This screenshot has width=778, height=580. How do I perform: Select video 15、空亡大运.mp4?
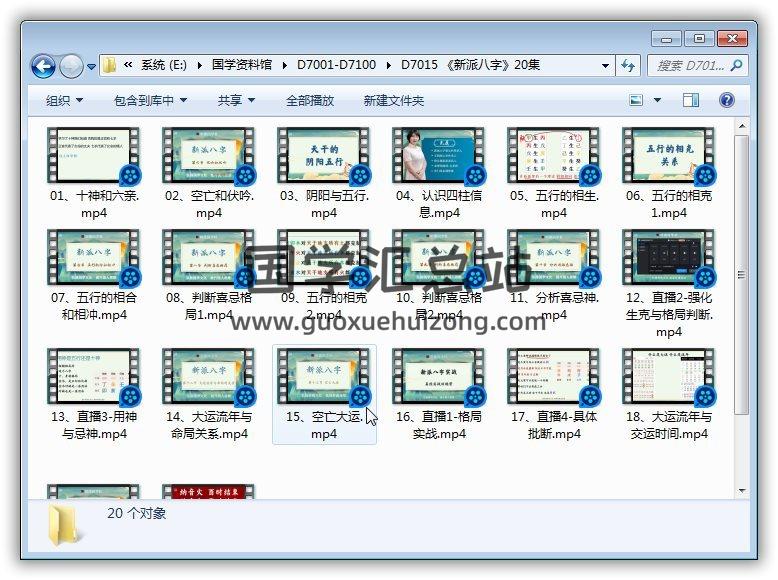pyautogui.click(x=324, y=394)
